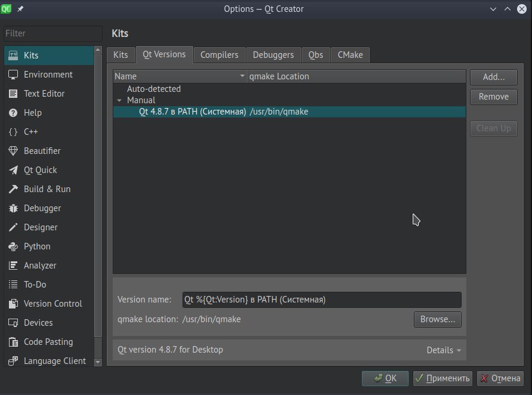Click the category list scrollbar thumb
The image size is (532, 395).
pyautogui.click(x=98, y=196)
